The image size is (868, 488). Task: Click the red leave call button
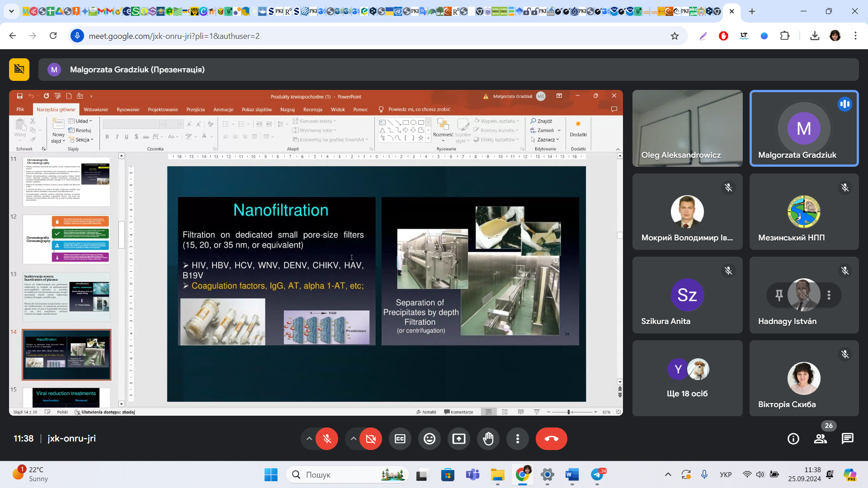coord(551,439)
